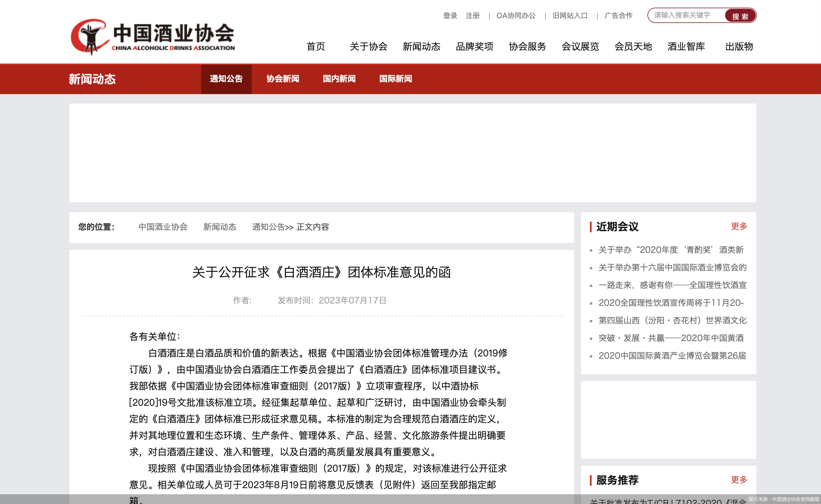Open the 品牌奖项 brand awards section
This screenshot has width=821, height=504.
[x=475, y=47]
